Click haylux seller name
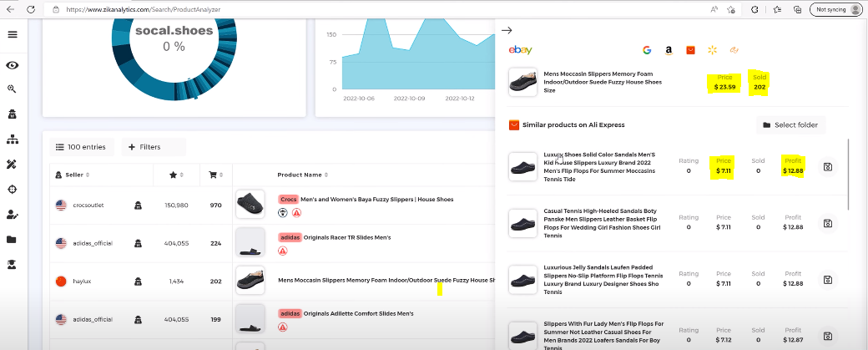 click(82, 282)
